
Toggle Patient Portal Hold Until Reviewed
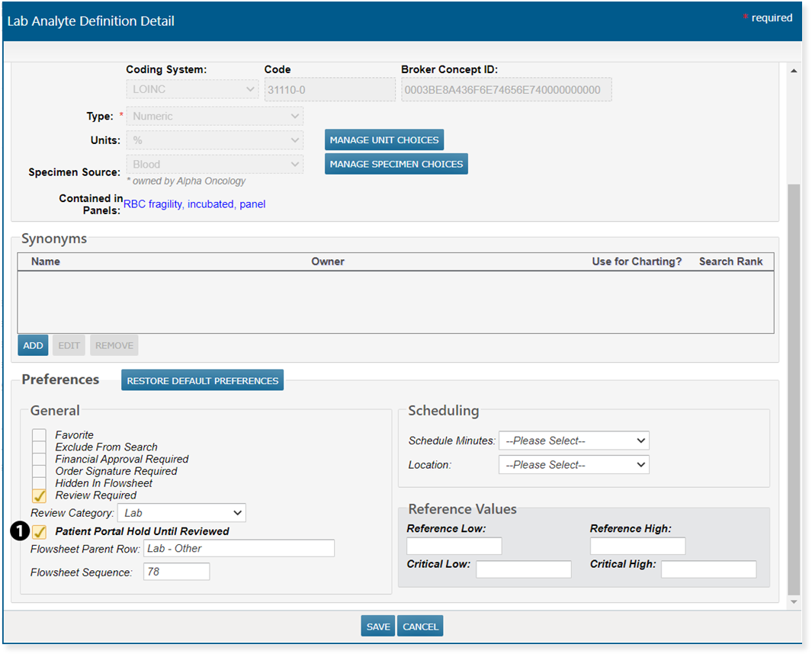click(x=40, y=532)
